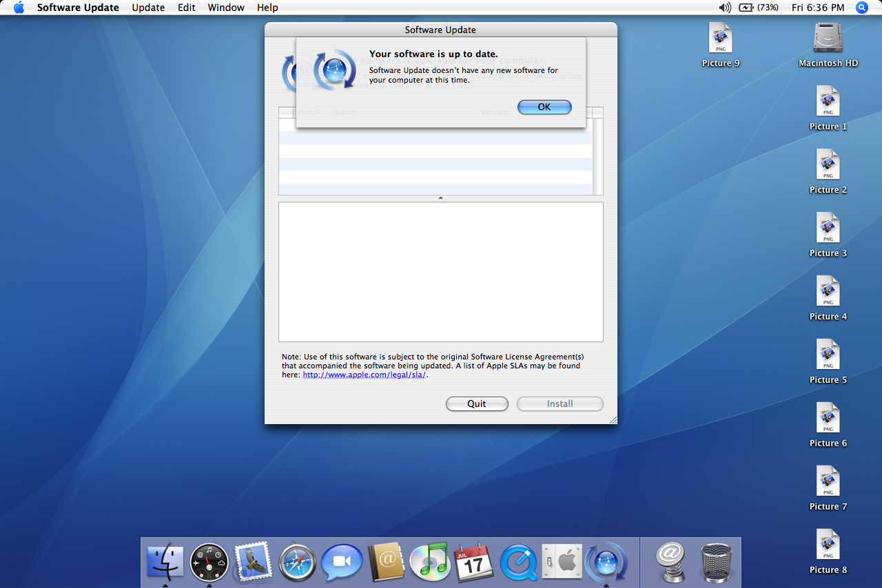Click Software Update icon in the Dock
This screenshot has width=882, height=588.
pos(606,562)
